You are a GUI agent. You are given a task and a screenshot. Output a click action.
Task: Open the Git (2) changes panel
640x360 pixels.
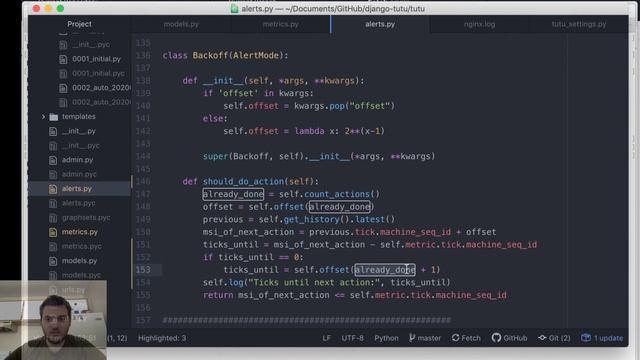click(x=559, y=338)
